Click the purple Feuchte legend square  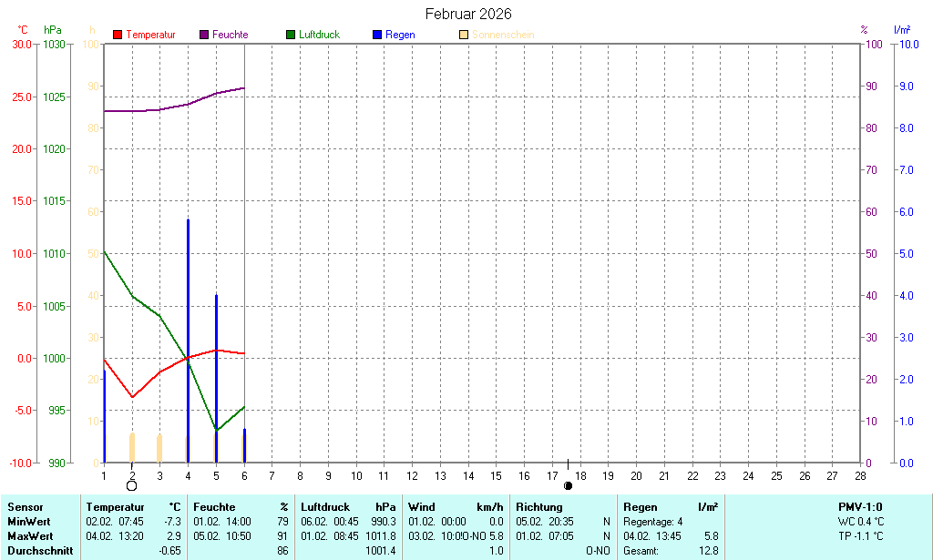tap(204, 35)
